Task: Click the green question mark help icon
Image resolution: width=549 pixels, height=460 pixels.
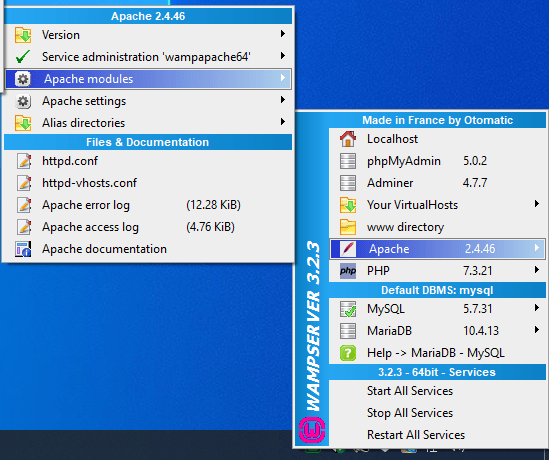Action: 348,353
